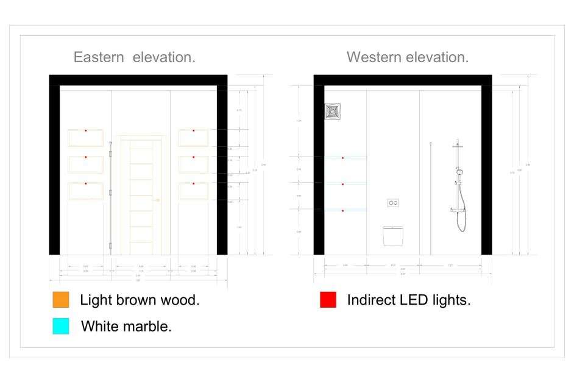Click the square ventilation fan grille
This screenshot has height=368, width=588.
tap(333, 111)
